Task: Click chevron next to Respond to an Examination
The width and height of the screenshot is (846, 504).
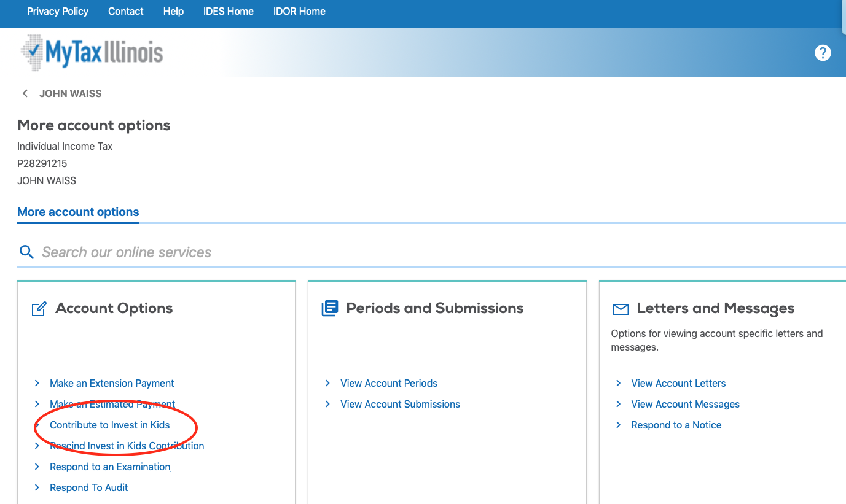Action: (37, 467)
